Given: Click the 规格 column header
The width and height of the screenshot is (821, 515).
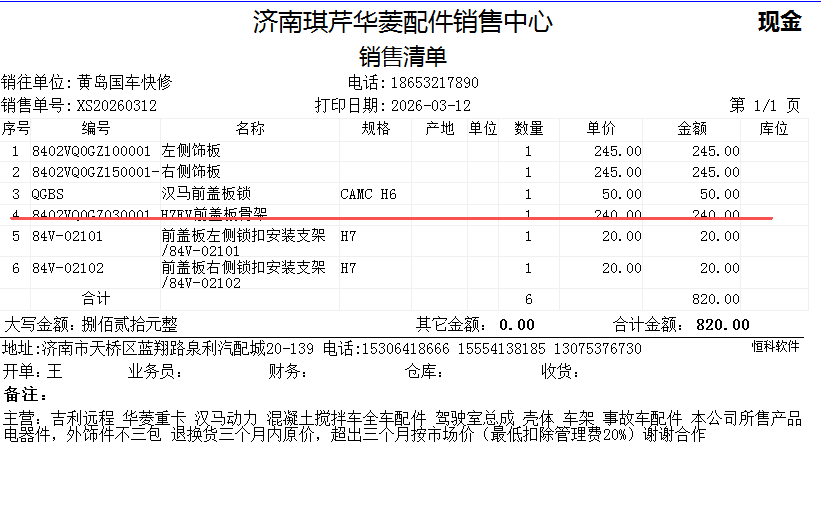Looking at the screenshot, I should click(x=375, y=129).
